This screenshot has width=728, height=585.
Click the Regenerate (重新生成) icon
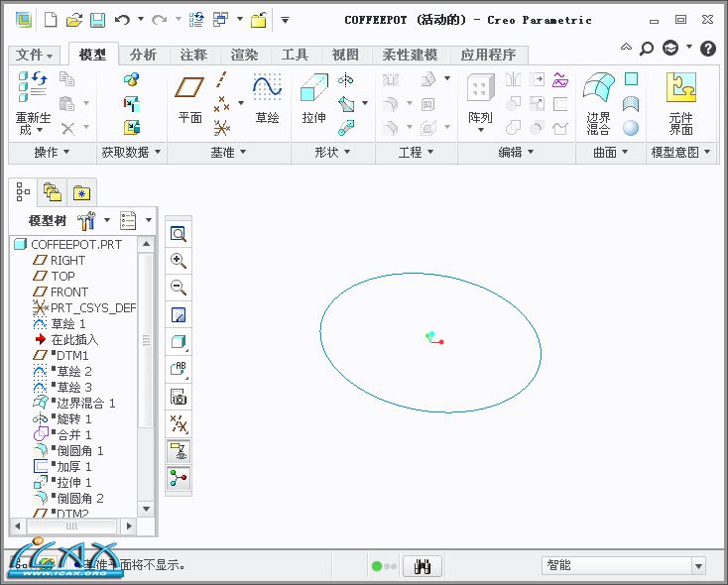[x=32, y=99]
